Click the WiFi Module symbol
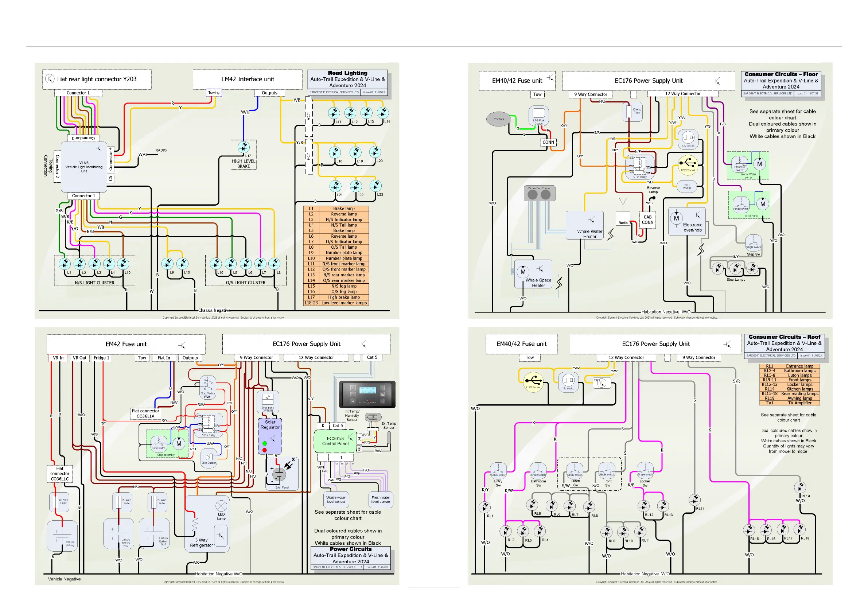The width and height of the screenshot is (868, 614). 686,186
